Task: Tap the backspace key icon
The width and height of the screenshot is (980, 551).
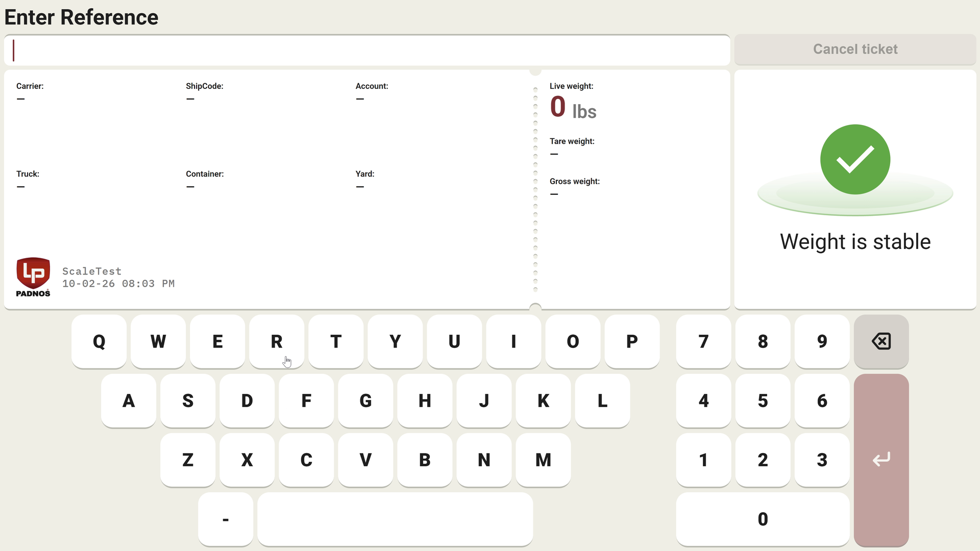Action: click(x=881, y=341)
